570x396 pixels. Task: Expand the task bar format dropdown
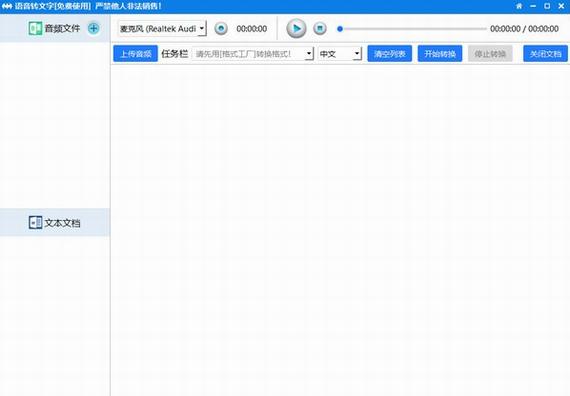tap(253, 54)
